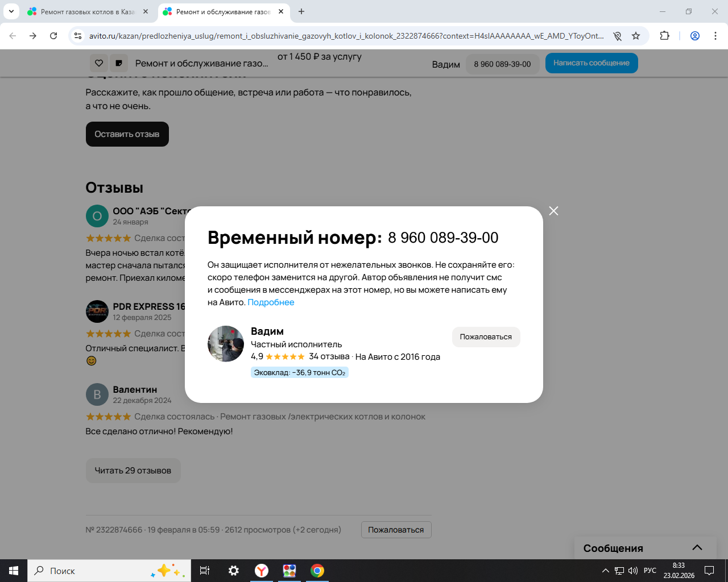Open a new browser tab
This screenshot has height=582, width=728.
tap(301, 11)
